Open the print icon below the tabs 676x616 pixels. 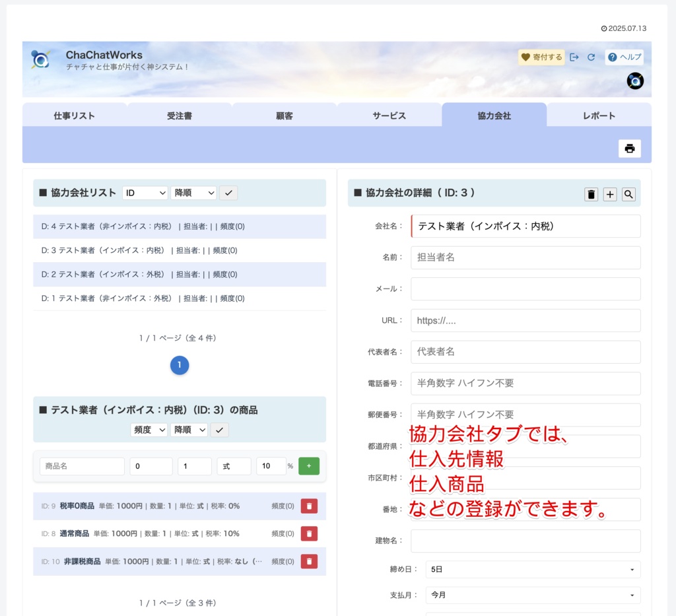click(x=630, y=148)
